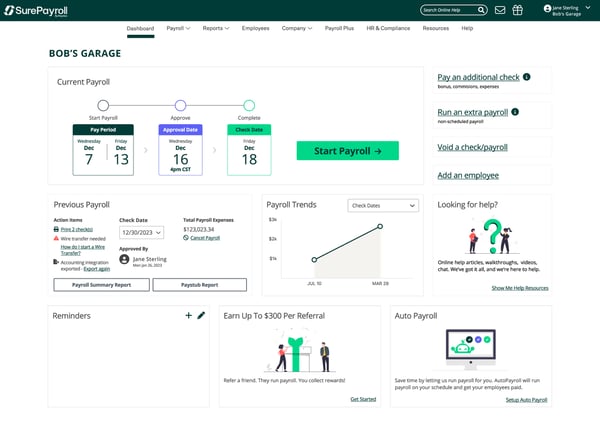Click Run an extra payroll link
Image resolution: width=600 pixels, height=425 pixels.
(473, 112)
